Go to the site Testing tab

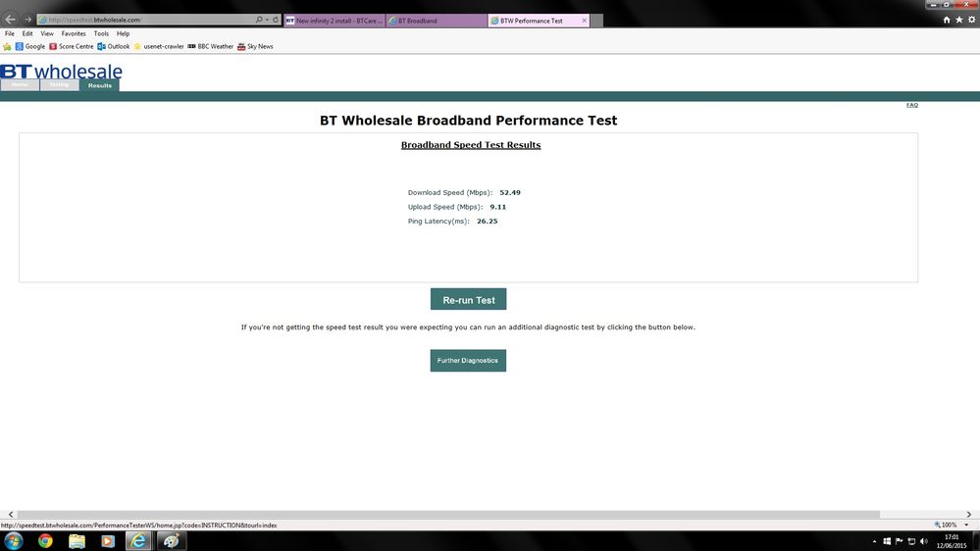pos(60,85)
